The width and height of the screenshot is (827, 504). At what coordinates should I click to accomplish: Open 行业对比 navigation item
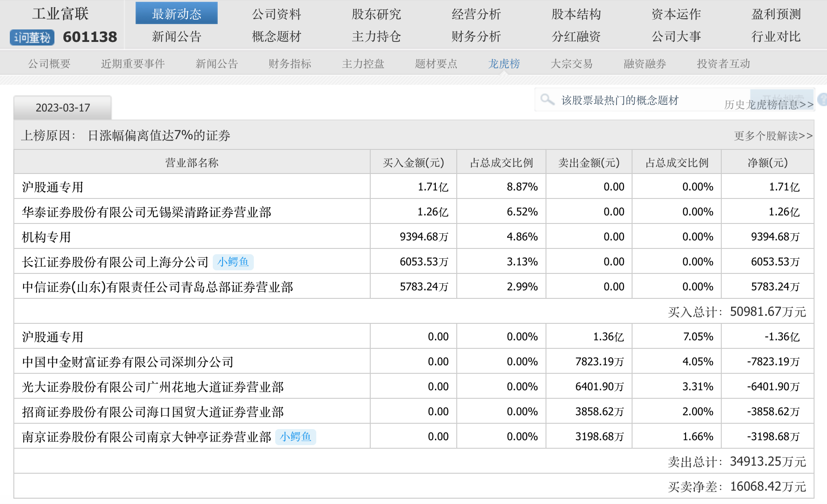[776, 37]
